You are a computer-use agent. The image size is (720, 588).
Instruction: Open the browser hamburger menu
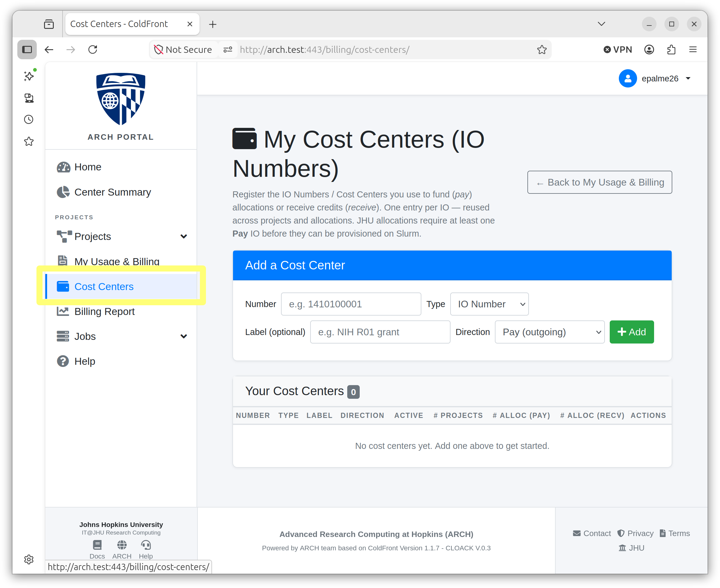point(693,50)
